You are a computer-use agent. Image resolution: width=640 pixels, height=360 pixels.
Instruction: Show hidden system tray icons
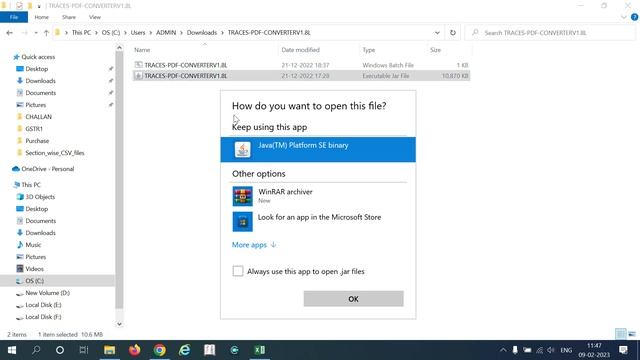(x=503, y=350)
